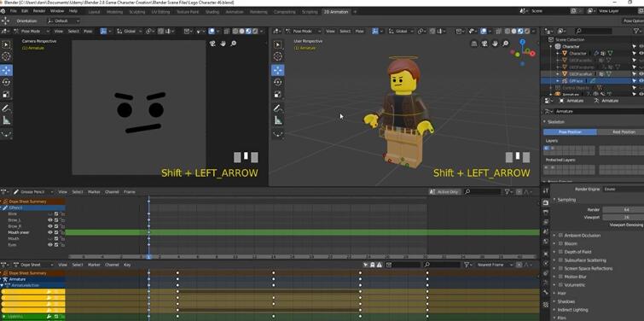Toggle camera view in the right viewport
The height and width of the screenshot is (321, 644).
point(484,44)
